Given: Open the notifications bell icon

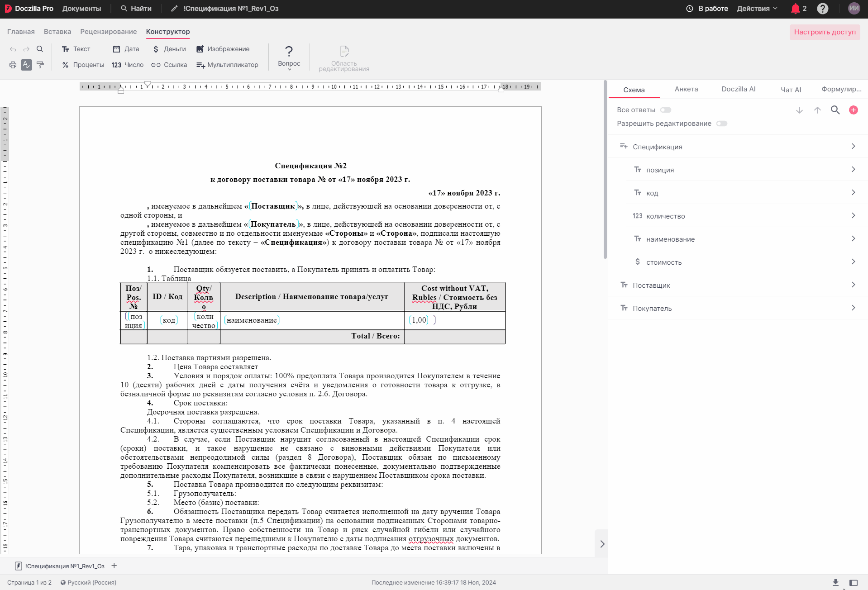Looking at the screenshot, I should pyautogui.click(x=795, y=9).
